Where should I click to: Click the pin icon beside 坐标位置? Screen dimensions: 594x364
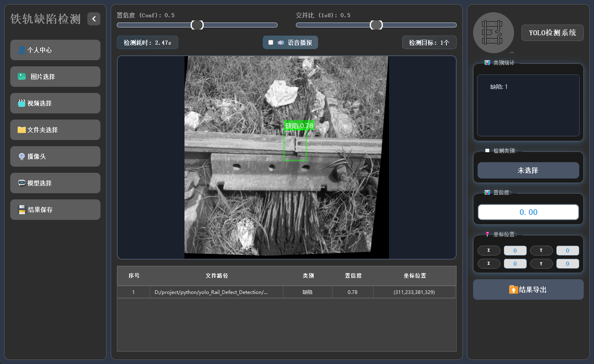487,234
